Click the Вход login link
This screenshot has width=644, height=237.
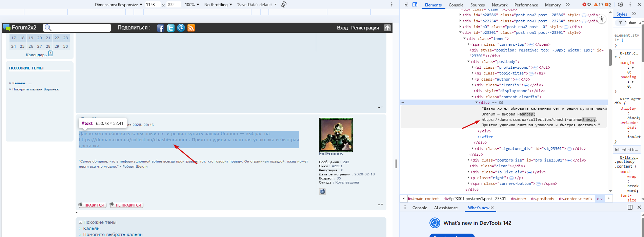pyautogui.click(x=342, y=28)
